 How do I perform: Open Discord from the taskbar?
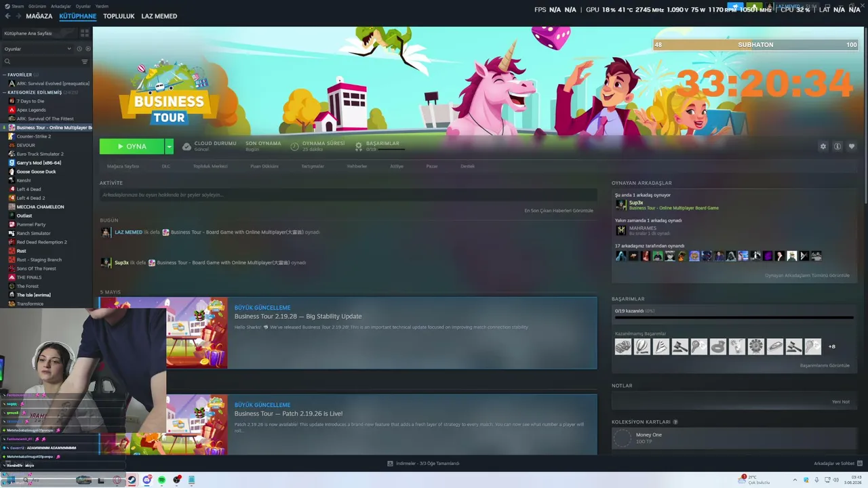tap(147, 480)
